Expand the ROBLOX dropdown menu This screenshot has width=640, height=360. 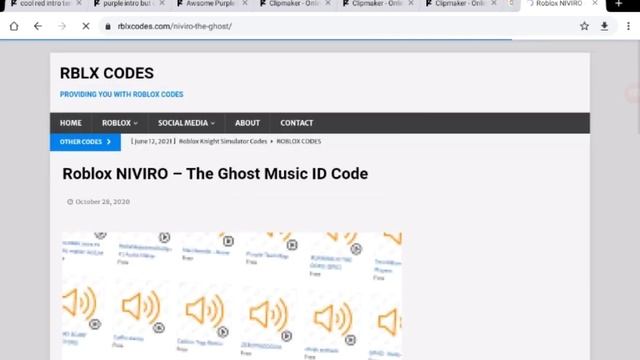click(120, 123)
